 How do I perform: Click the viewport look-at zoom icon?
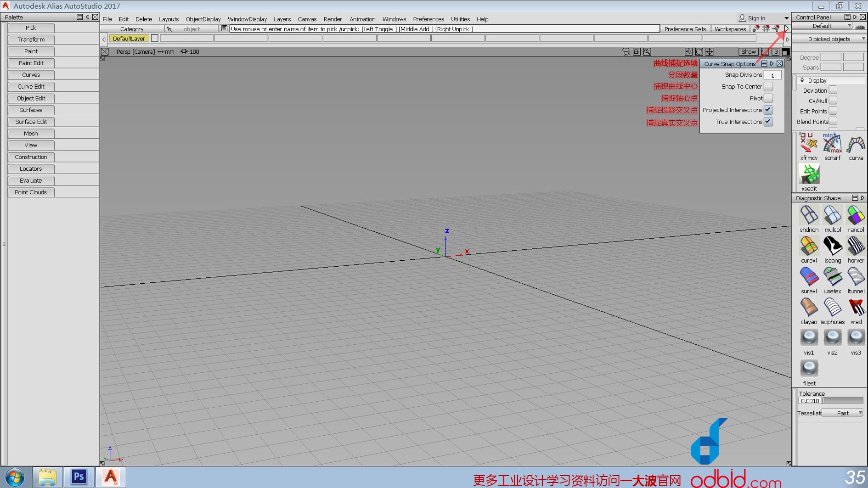pyautogui.click(x=647, y=51)
